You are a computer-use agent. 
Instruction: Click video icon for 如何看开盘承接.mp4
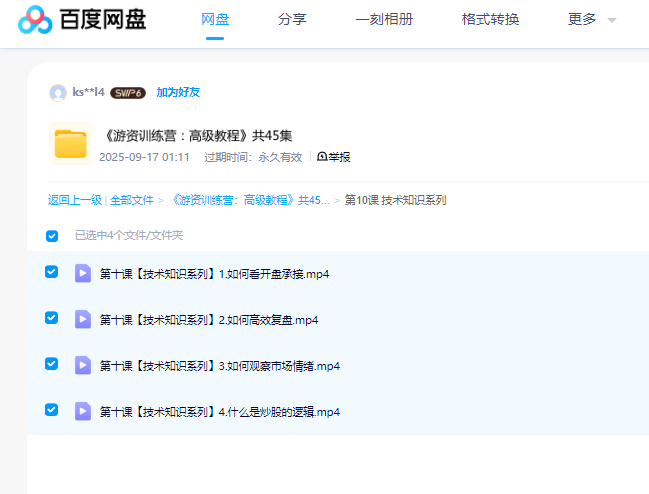click(83, 273)
